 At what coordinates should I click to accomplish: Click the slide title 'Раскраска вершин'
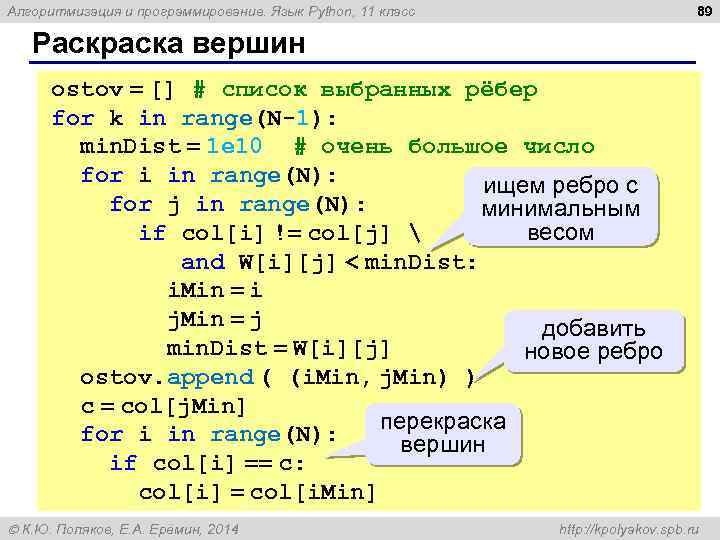click(169, 44)
